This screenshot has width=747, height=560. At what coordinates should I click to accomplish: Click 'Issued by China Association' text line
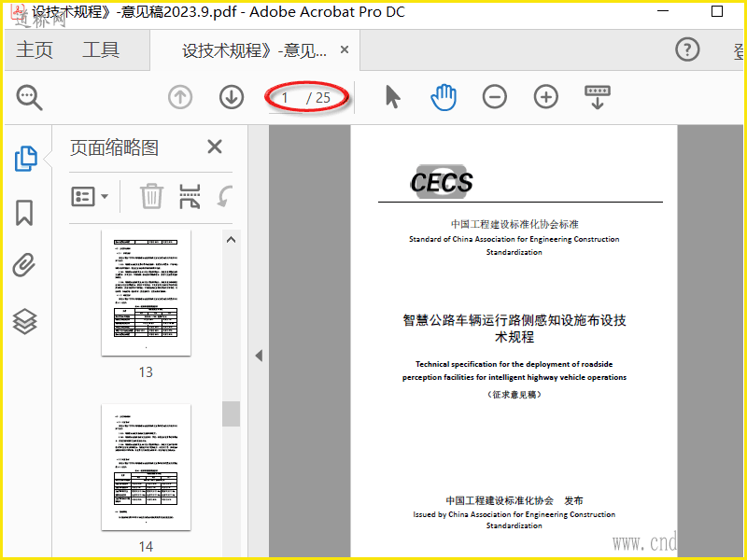point(514,514)
